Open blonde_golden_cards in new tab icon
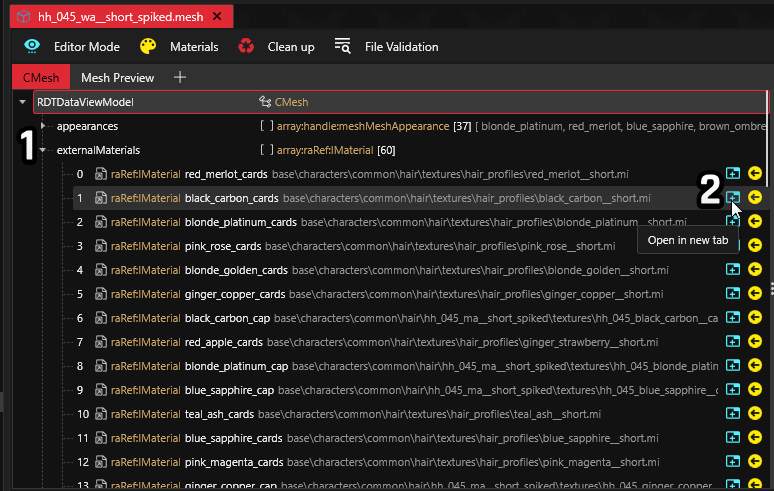This screenshot has height=491, width=774. 733,270
